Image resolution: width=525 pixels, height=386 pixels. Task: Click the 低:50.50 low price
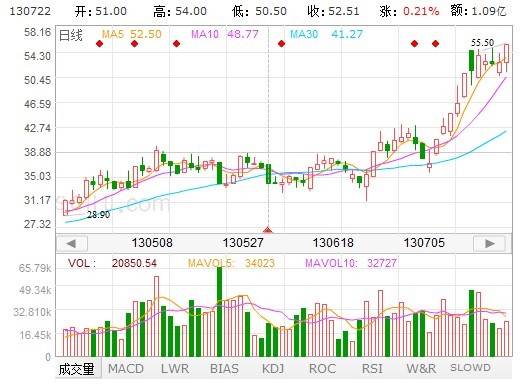pos(259,11)
